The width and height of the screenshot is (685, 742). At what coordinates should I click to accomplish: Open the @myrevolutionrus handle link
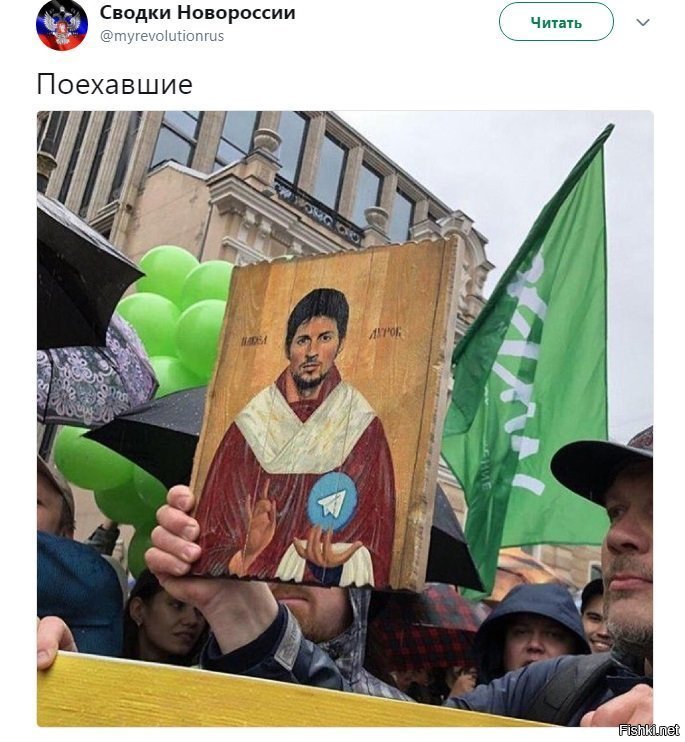(162, 36)
